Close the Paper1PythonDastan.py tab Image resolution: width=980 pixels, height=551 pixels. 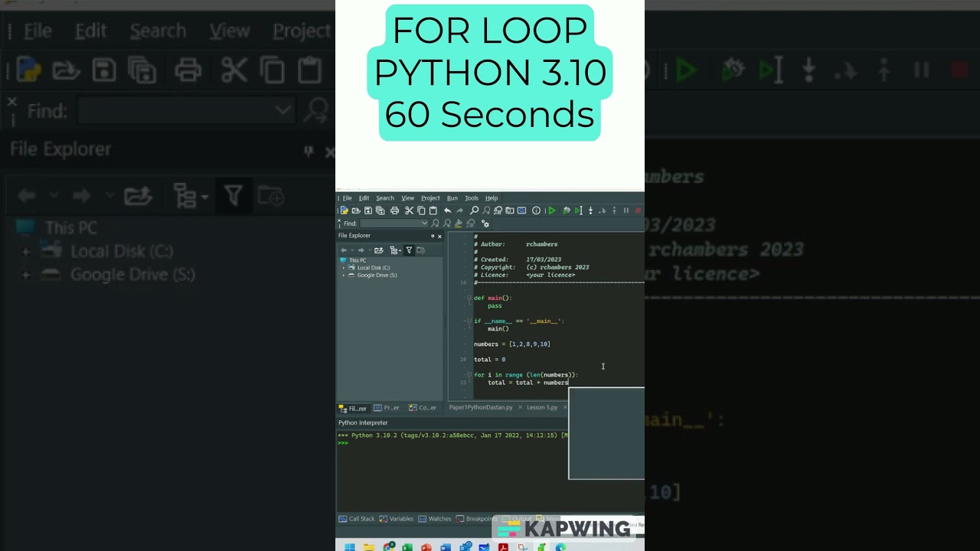pos(520,407)
